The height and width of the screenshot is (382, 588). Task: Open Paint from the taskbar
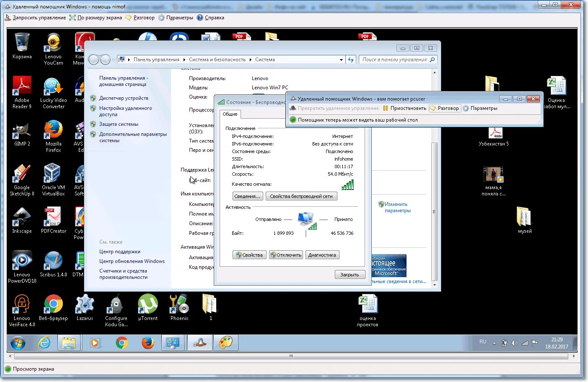[x=226, y=343]
